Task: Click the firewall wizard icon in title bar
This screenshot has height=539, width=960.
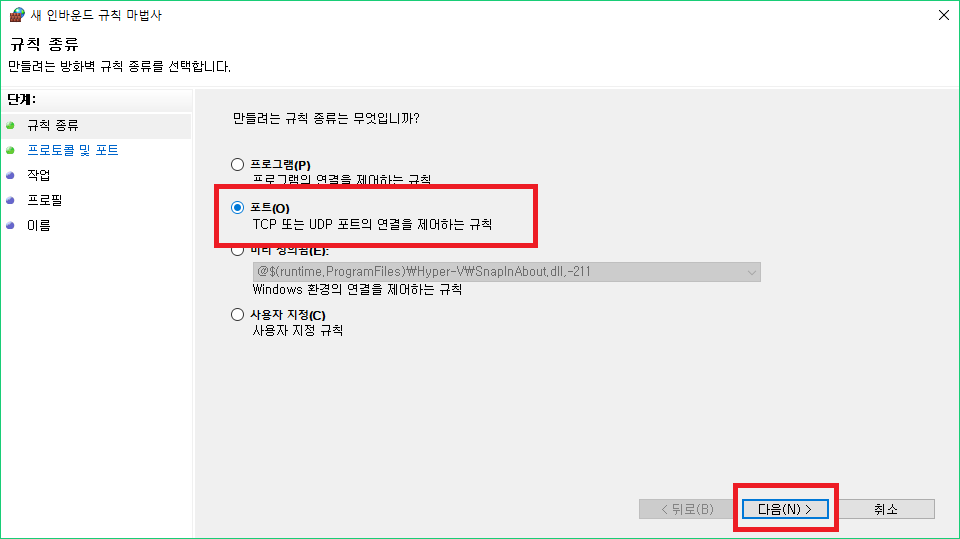Action: [17, 15]
